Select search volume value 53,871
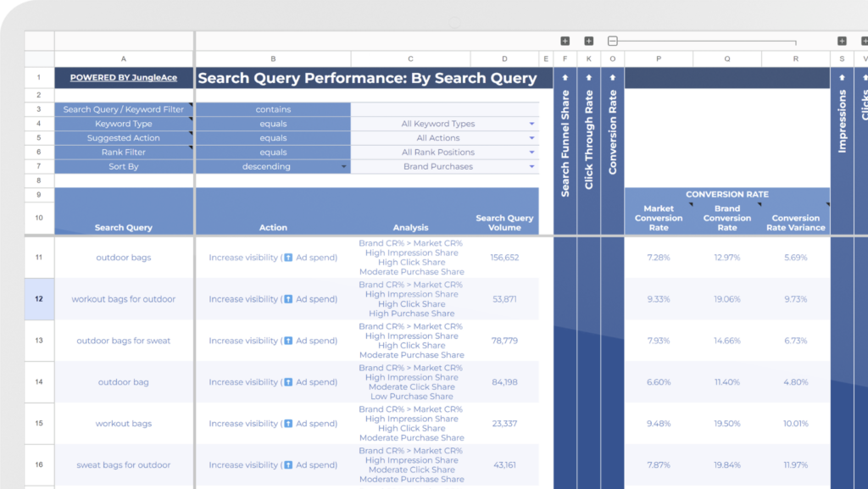 (x=504, y=298)
